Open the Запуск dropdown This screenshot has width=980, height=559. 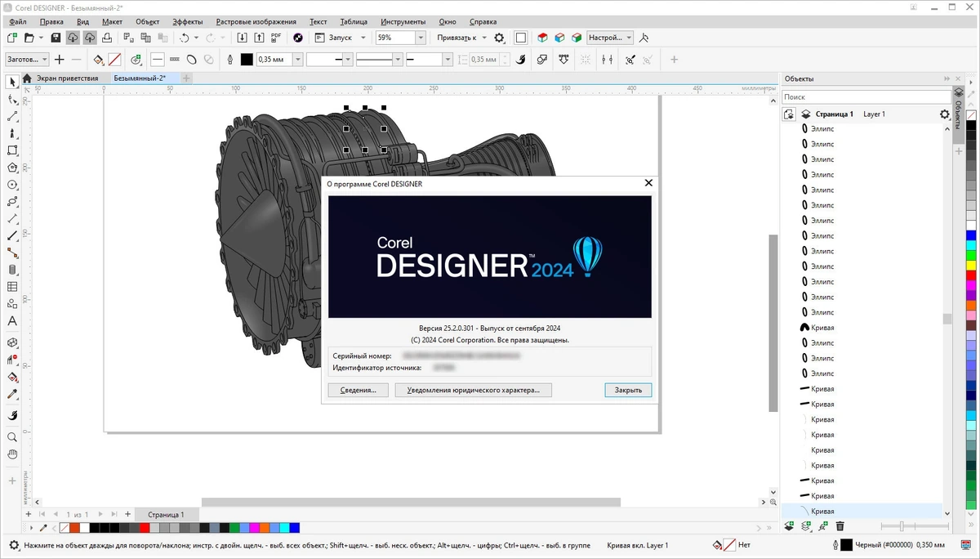coord(362,38)
